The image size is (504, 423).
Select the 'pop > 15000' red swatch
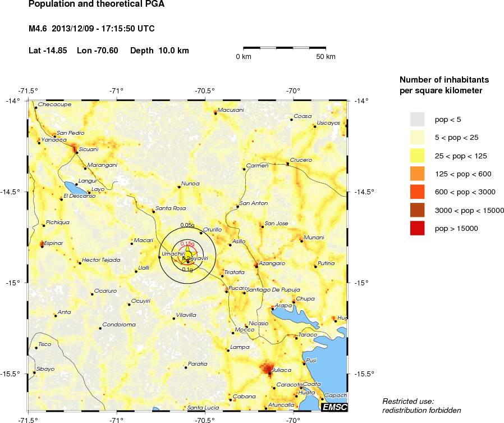(417, 229)
